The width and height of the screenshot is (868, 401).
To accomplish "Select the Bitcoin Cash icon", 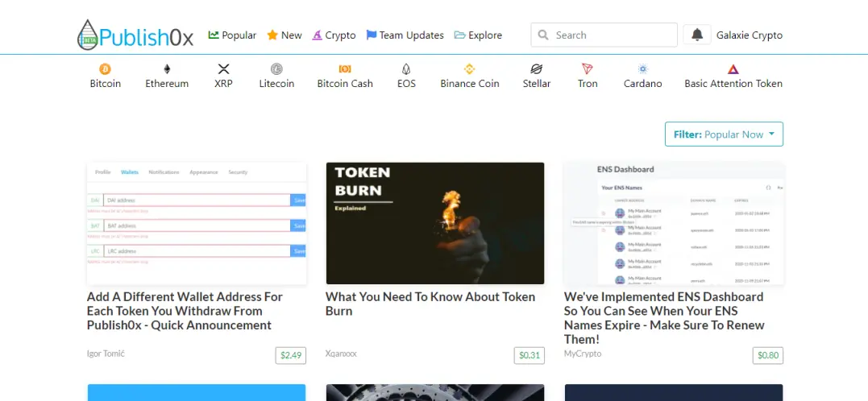I will [x=345, y=69].
